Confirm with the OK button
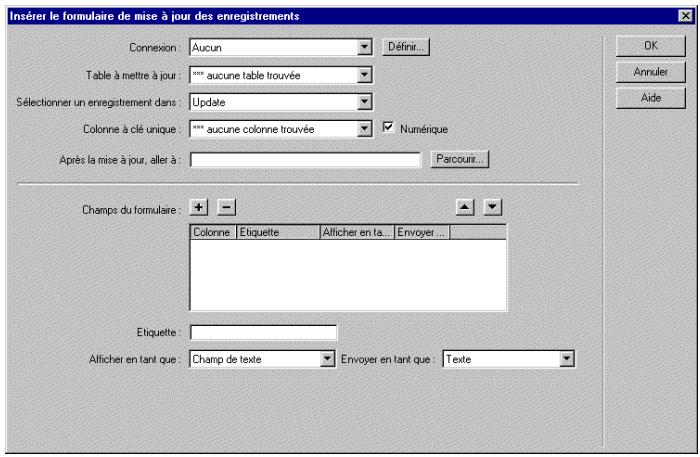This screenshot has width=700, height=457. point(650,46)
